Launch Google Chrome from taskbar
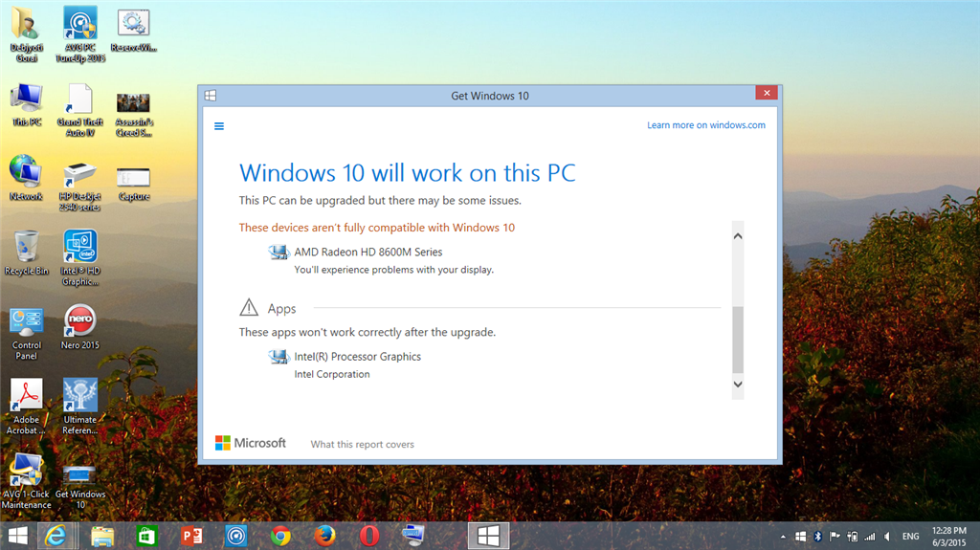Viewport: 980px width, 550px height. point(280,536)
